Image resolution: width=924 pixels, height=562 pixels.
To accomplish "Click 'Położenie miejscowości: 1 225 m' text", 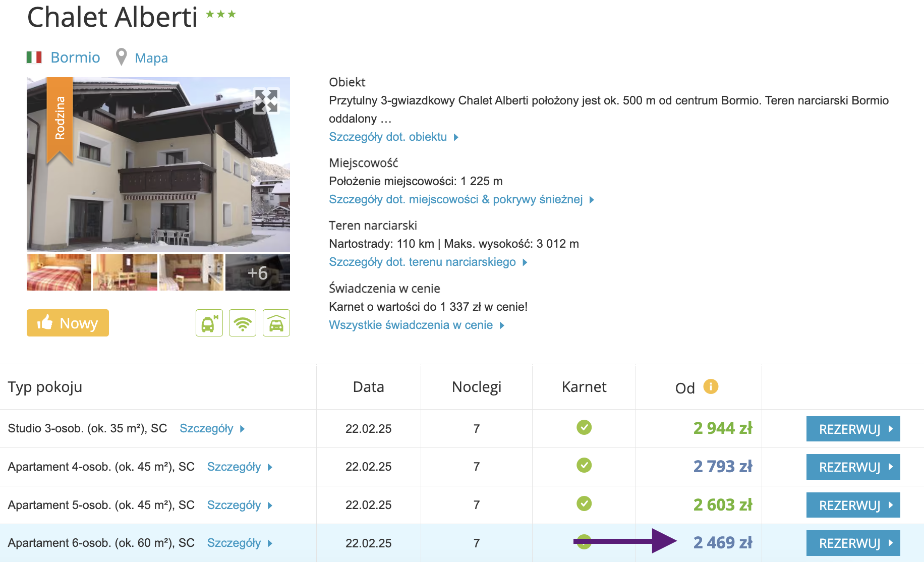I will click(416, 181).
